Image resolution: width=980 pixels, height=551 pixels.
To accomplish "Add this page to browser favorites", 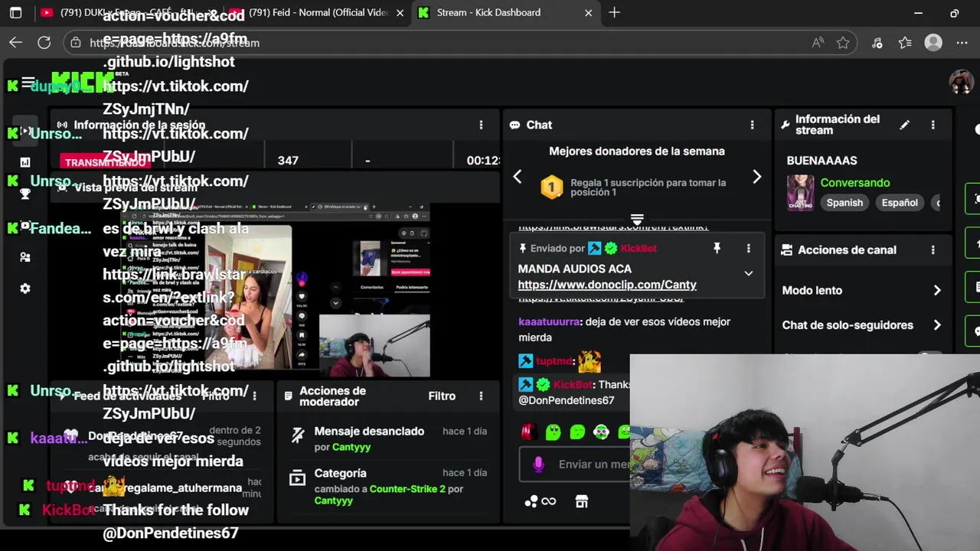I will [x=843, y=43].
